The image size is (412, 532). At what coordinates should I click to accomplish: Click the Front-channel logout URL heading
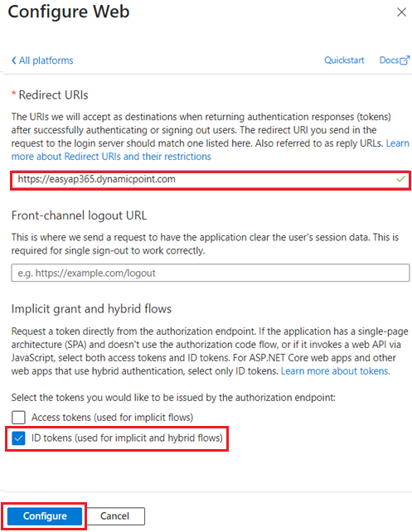79,215
